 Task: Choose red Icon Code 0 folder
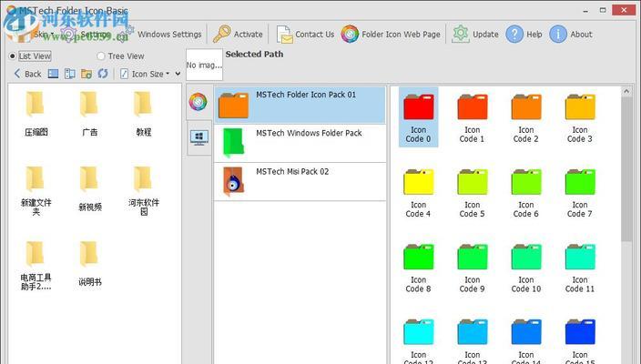418,117
